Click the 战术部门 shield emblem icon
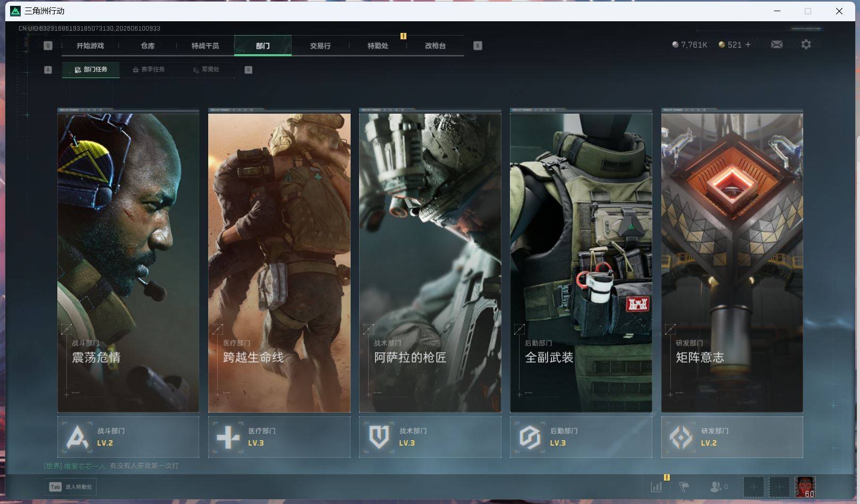This screenshot has height=504, width=860. 379,437
